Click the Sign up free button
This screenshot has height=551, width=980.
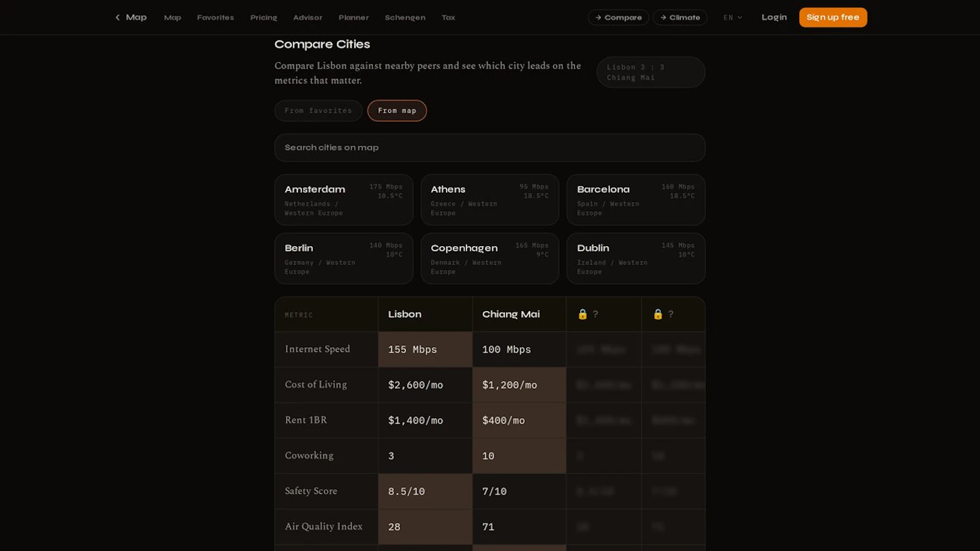pos(833,17)
